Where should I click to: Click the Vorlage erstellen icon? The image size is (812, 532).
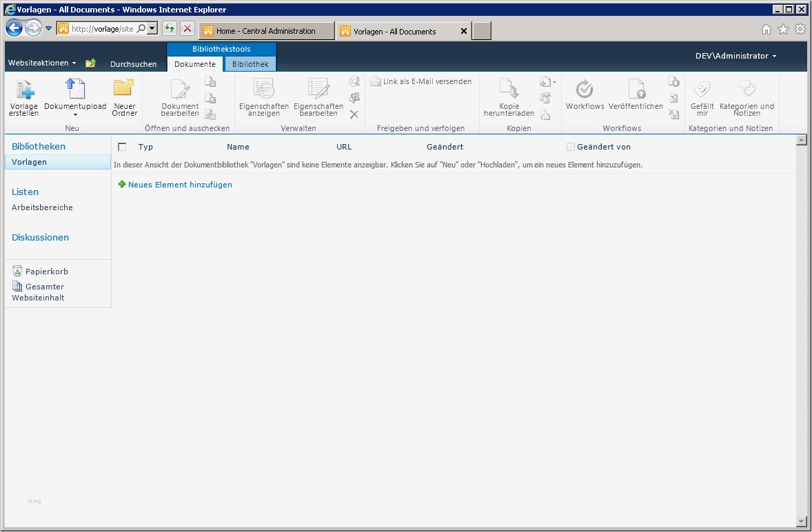pos(24,89)
